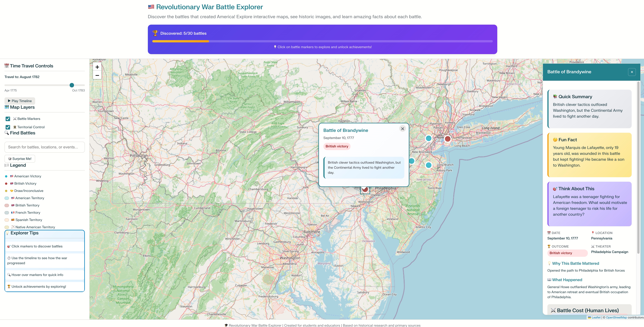Click the timeline slider handle
Image resolution: width=644 pixels, height=327 pixels.
coord(72,85)
